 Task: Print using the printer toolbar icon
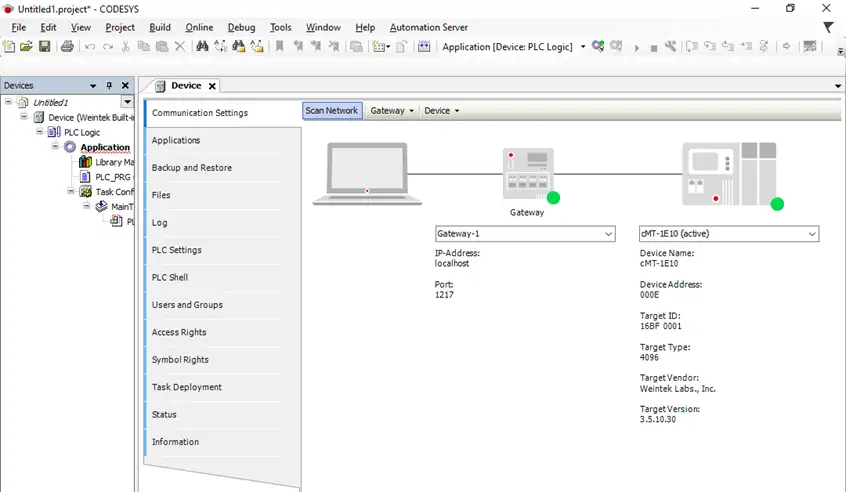[x=67, y=46]
